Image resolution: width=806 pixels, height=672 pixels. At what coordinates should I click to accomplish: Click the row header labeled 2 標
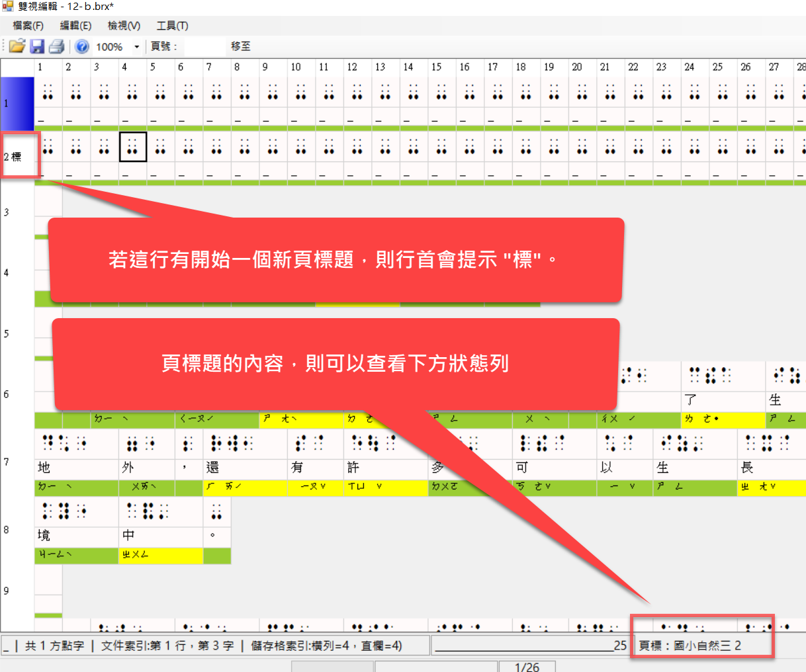click(17, 157)
